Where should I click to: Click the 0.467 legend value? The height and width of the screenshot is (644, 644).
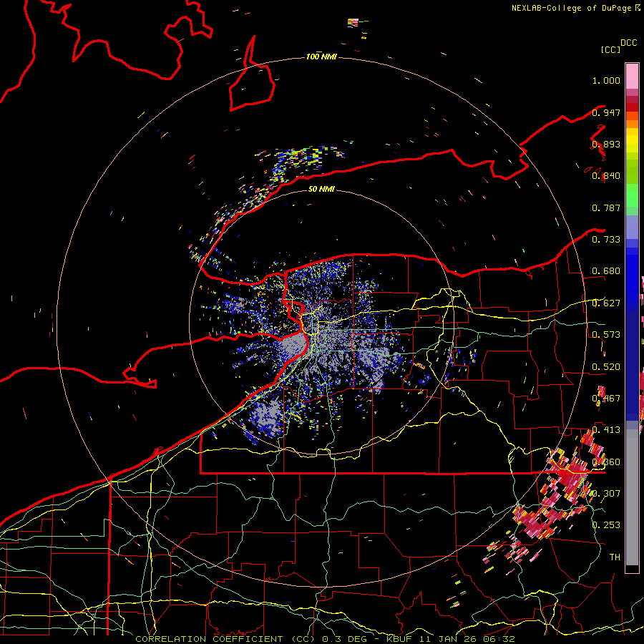(x=606, y=399)
